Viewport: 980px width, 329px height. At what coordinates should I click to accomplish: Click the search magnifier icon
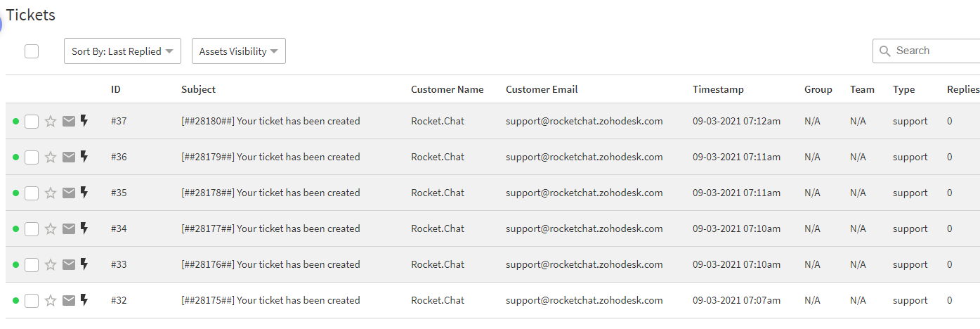pos(884,51)
